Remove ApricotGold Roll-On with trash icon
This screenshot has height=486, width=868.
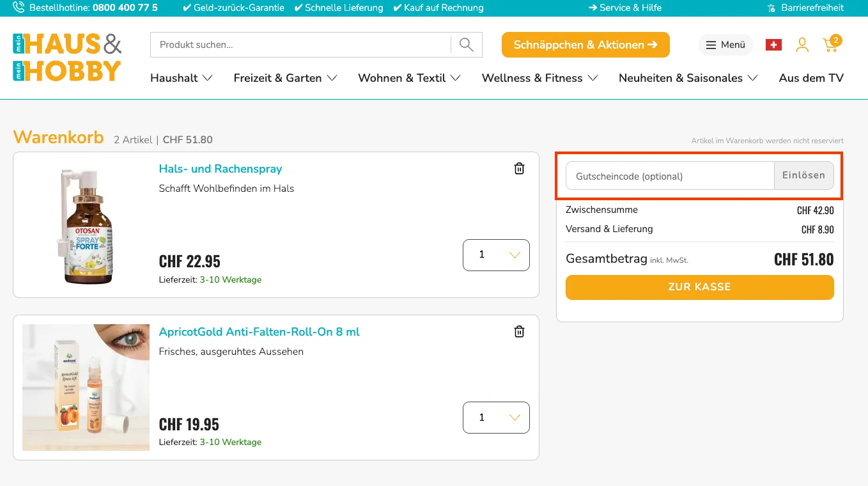click(x=519, y=331)
